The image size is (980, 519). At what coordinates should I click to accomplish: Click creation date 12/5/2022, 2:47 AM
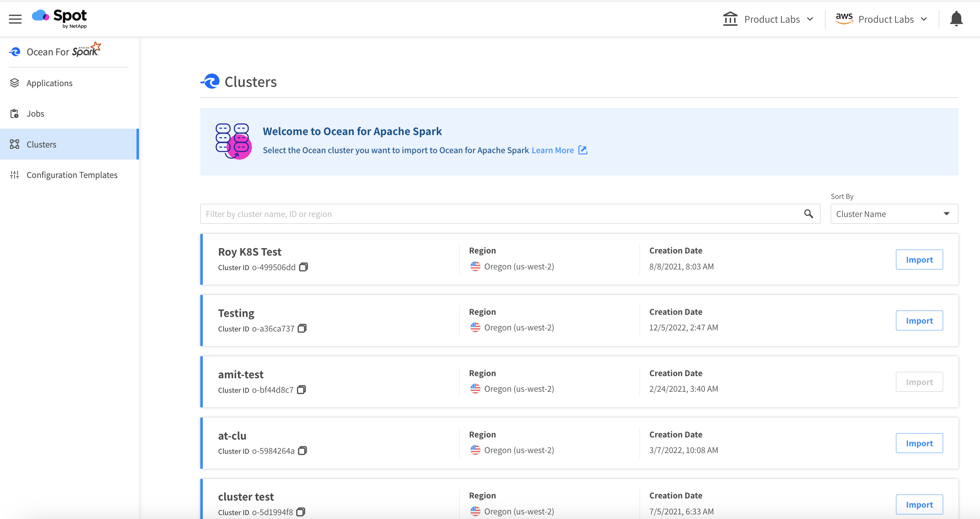684,327
